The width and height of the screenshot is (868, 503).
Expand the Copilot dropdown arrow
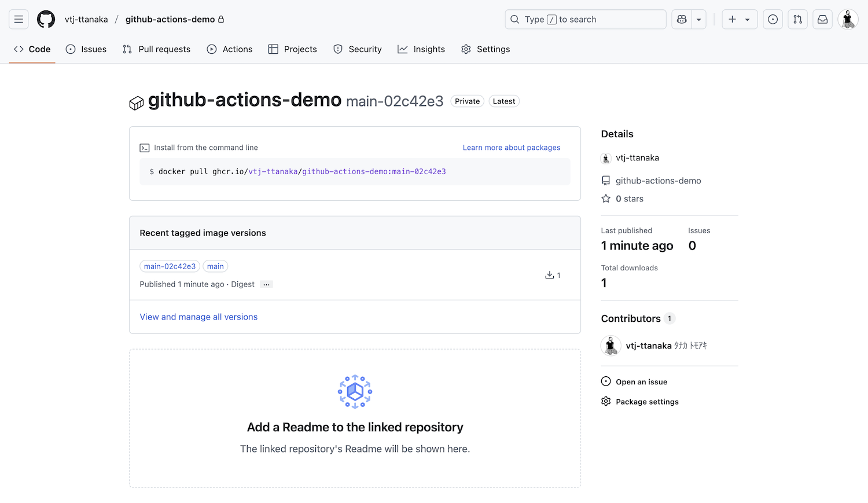click(699, 19)
